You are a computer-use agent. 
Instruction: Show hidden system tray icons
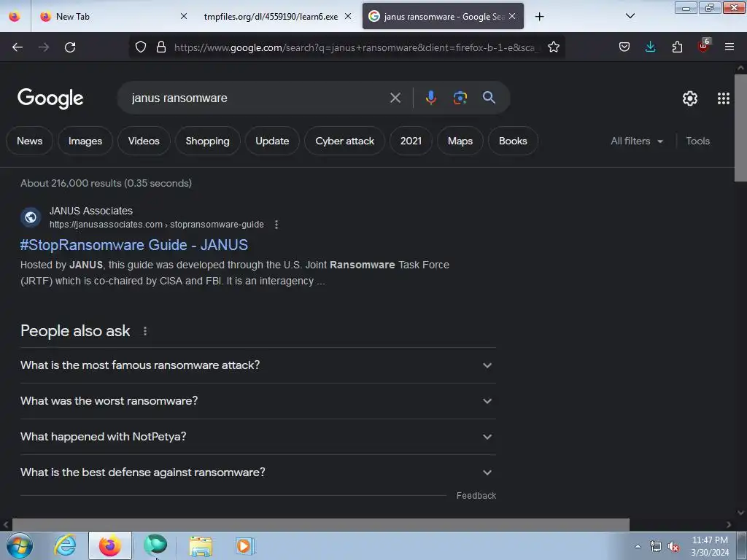(638, 546)
